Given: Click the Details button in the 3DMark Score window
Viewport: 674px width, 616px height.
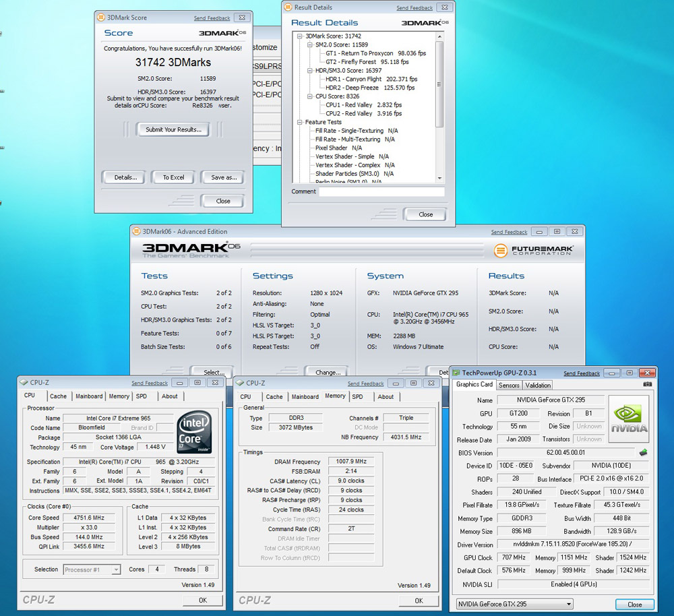Looking at the screenshot, I should coord(125,177).
